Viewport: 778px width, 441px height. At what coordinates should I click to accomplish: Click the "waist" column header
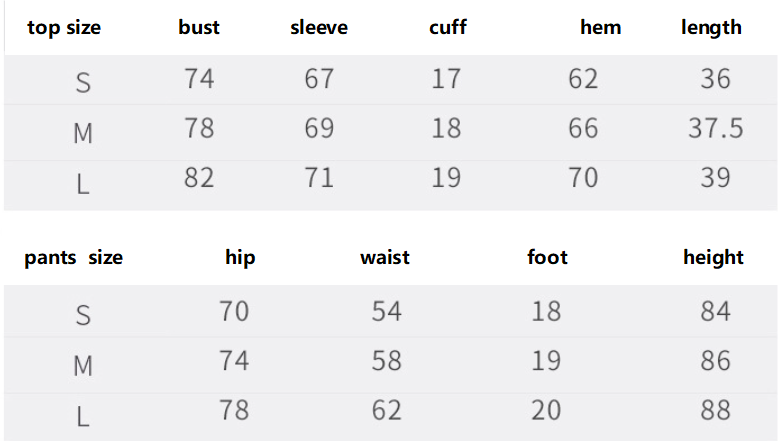click(385, 258)
